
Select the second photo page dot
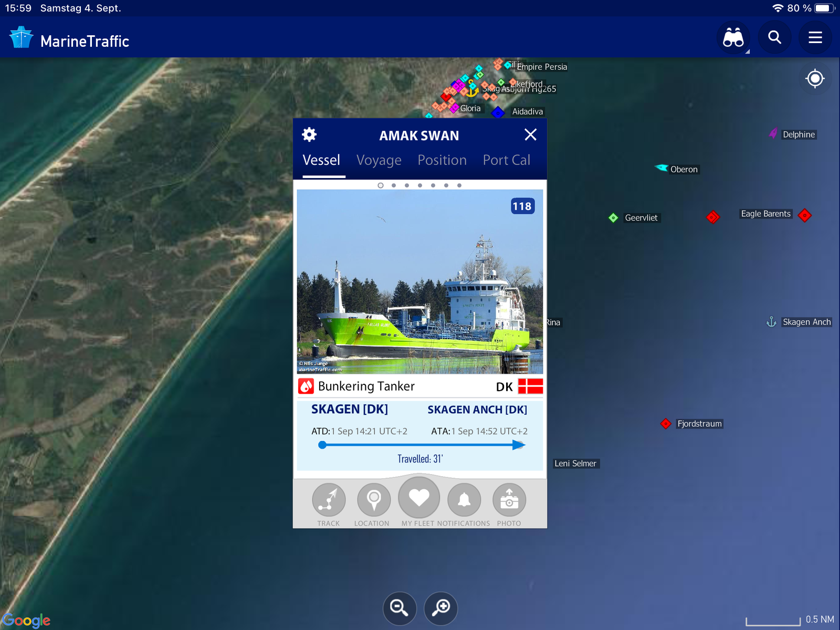(394, 185)
